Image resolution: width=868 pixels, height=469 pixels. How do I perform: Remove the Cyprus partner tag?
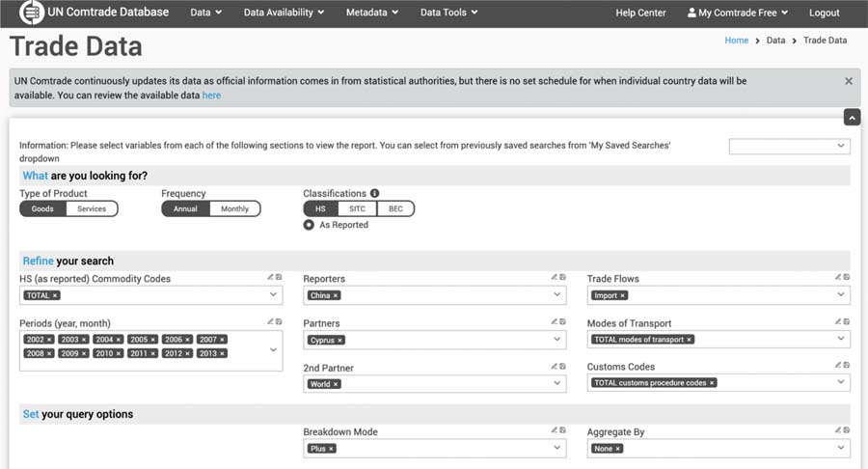339,341
